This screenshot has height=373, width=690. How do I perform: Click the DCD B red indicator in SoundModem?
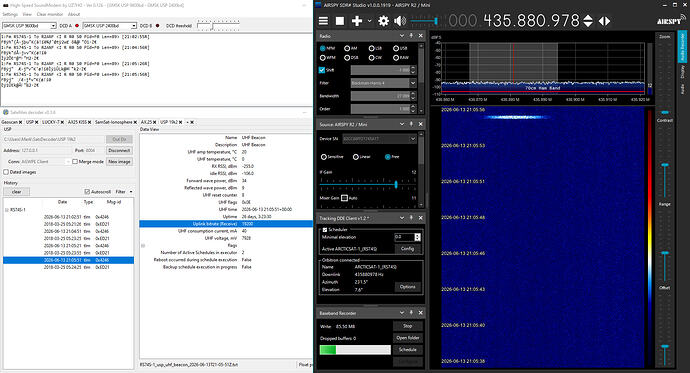click(157, 26)
